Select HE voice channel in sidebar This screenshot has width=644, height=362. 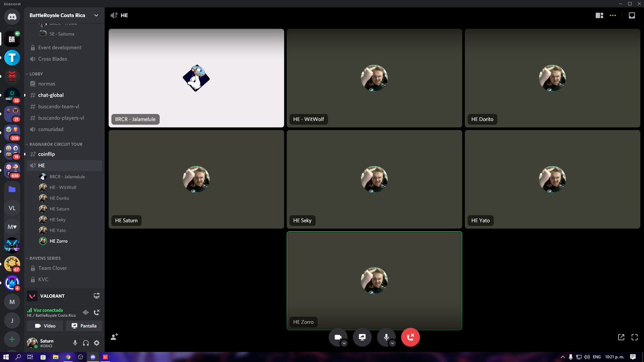(x=64, y=165)
